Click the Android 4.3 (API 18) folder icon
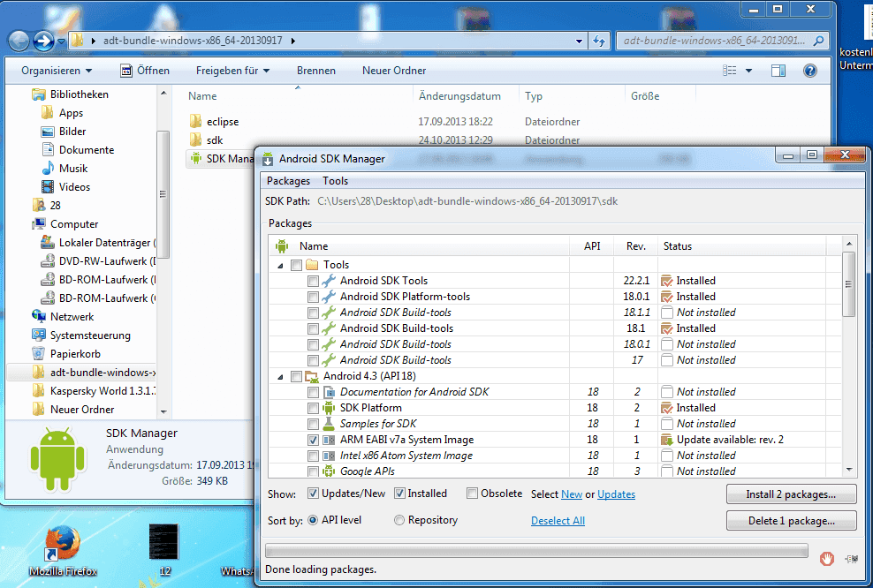The image size is (873, 588). coord(312,377)
